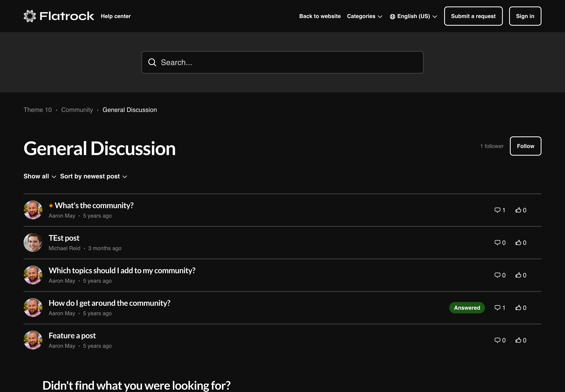The image size is (565, 392).
Task: Click the orange featured star icon
Action: tap(51, 206)
